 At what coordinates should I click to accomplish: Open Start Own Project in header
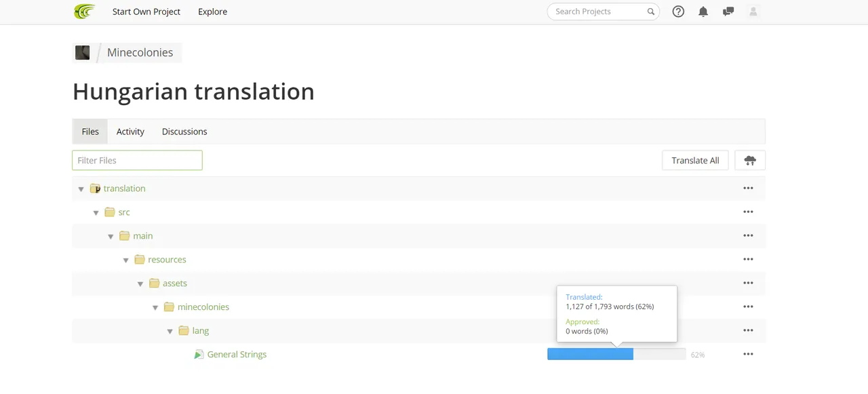tap(146, 12)
